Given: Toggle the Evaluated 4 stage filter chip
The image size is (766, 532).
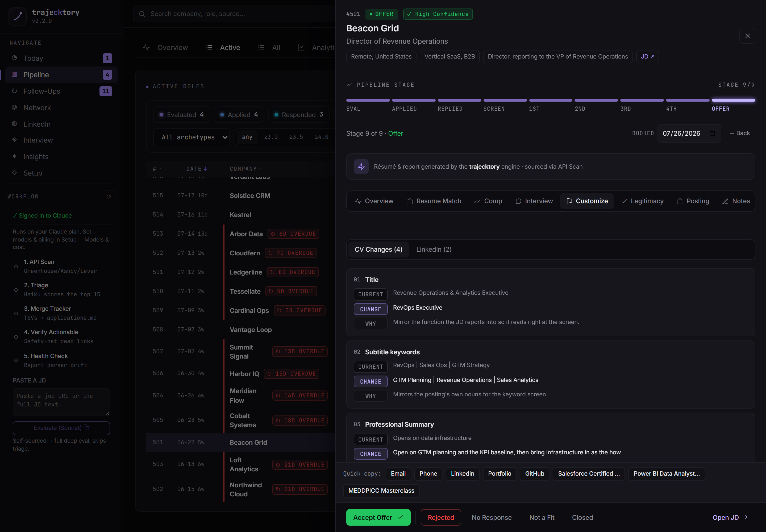Looking at the screenshot, I should (181, 115).
